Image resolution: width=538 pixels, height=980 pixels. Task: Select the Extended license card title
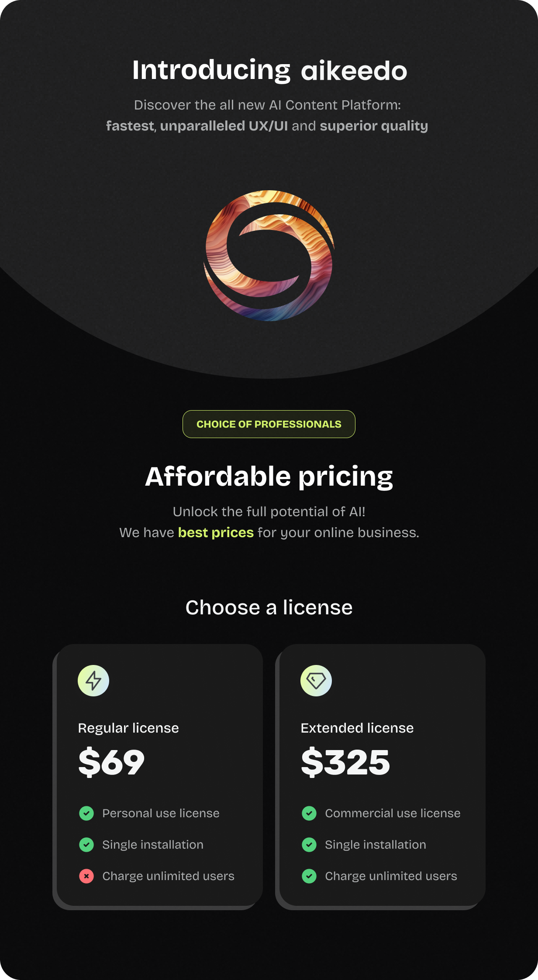pyautogui.click(x=357, y=728)
